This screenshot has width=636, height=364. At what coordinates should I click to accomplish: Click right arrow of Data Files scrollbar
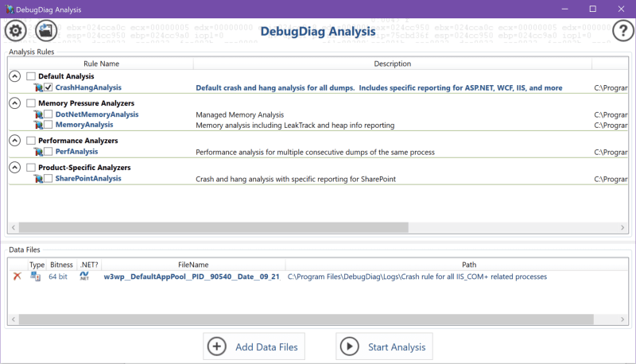tap(622, 319)
